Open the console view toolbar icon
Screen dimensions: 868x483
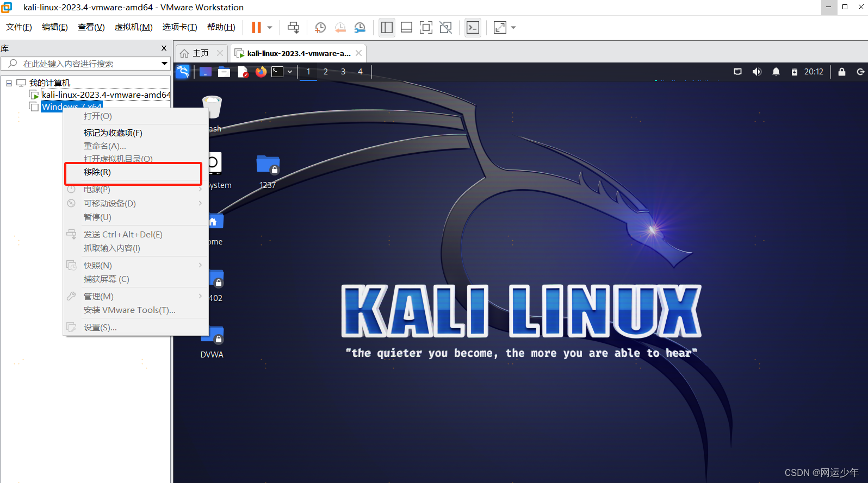click(x=473, y=27)
